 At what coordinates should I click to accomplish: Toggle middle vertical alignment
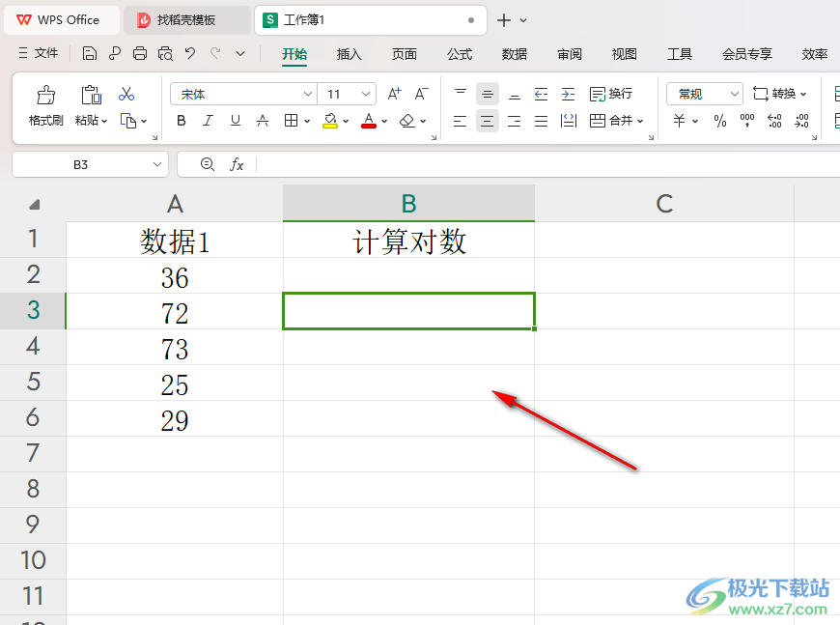[x=487, y=94]
